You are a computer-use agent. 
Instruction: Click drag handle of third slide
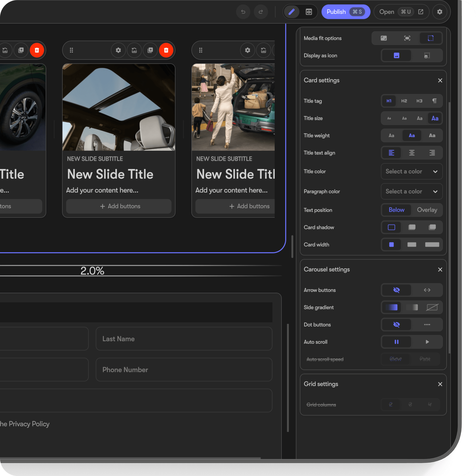[x=201, y=50]
